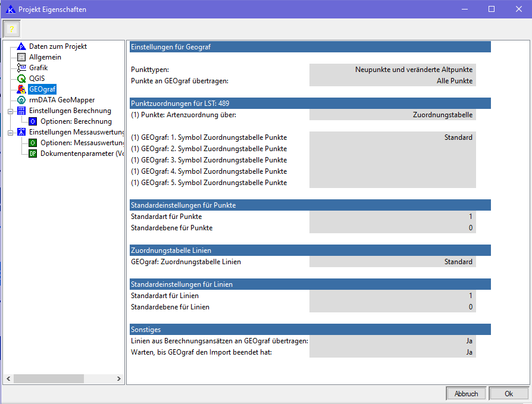532x404 pixels.
Task: Click the yellow question mark help icon
Action: point(11,29)
